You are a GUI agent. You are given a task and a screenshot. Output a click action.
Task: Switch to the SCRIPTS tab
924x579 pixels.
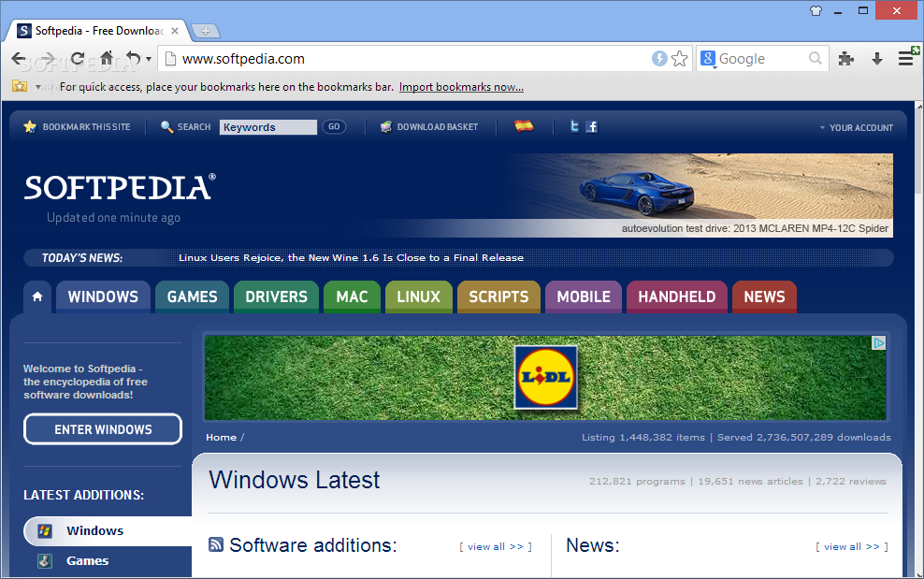tap(498, 297)
